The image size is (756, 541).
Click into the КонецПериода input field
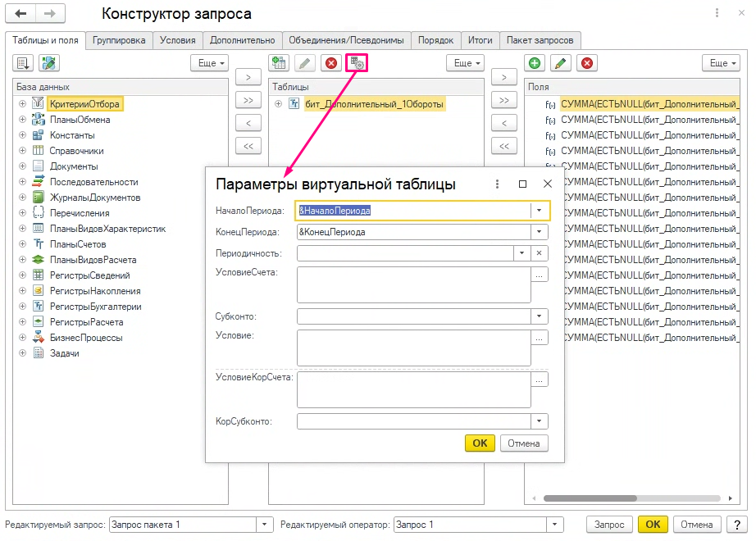[413, 232]
